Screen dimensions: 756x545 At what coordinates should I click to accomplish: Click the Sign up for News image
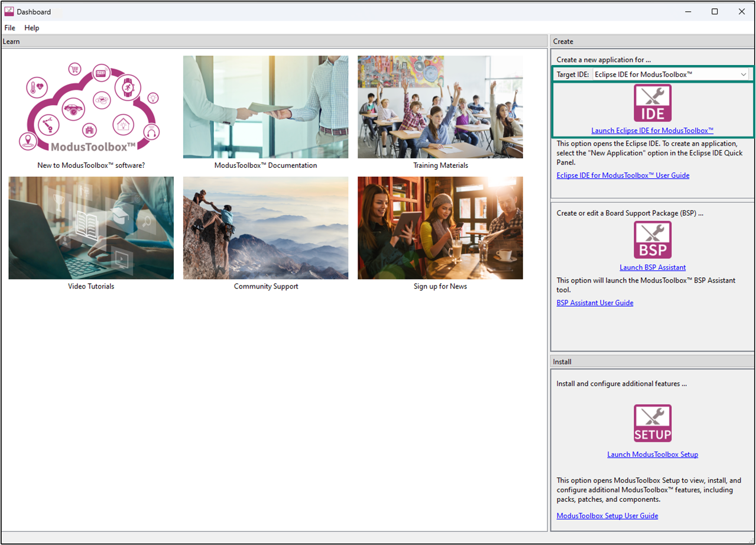tap(440, 228)
